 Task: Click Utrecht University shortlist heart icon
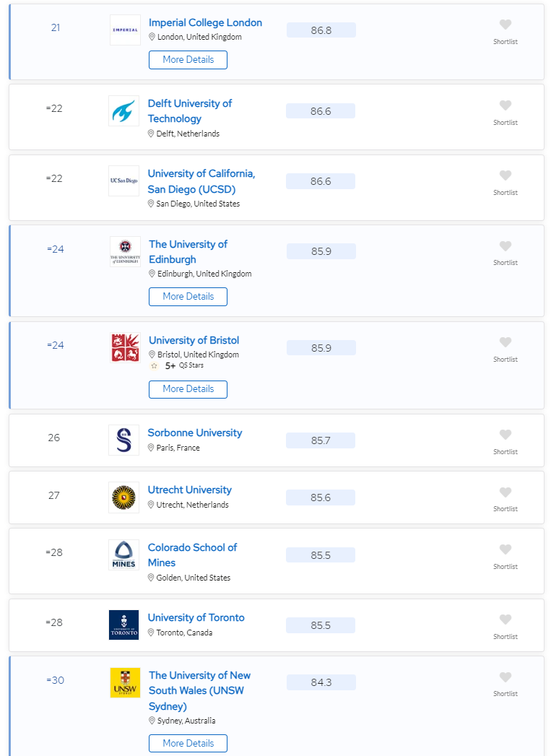(506, 492)
